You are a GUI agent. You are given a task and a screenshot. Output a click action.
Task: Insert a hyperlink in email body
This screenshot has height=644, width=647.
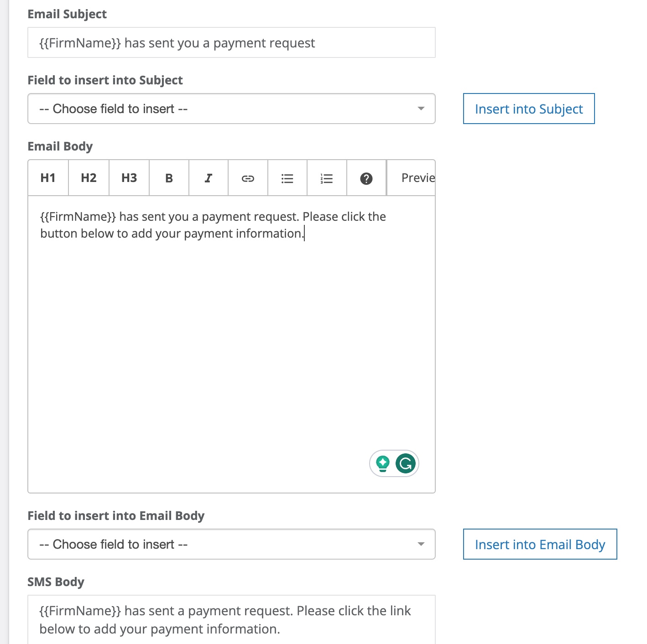[x=248, y=178]
